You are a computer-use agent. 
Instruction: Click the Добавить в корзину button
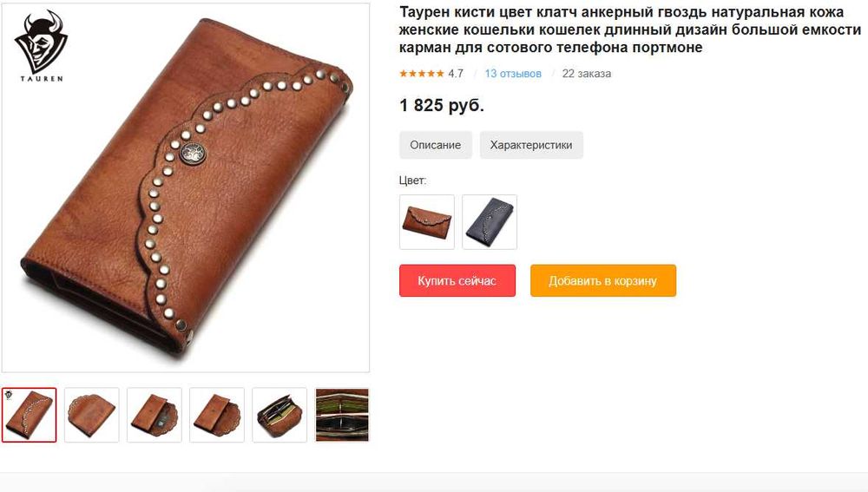coord(603,280)
